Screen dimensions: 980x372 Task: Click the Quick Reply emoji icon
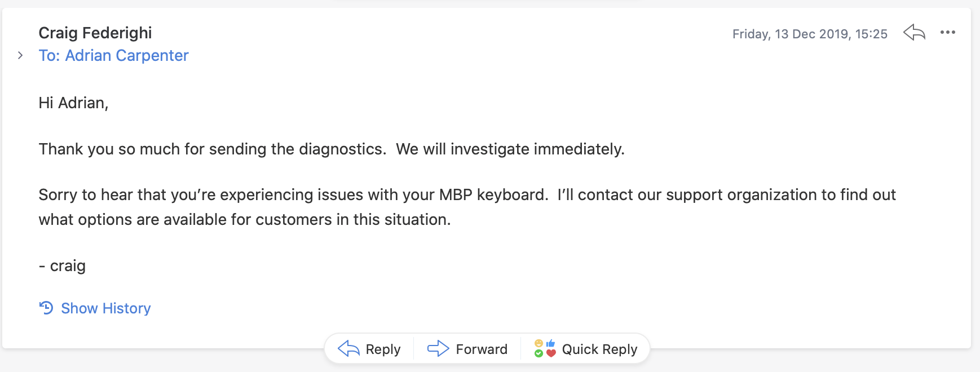(545, 348)
